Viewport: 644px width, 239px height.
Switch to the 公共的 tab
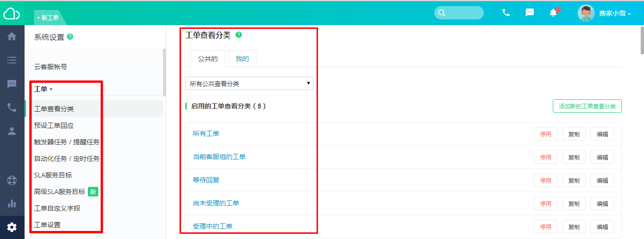pos(208,59)
